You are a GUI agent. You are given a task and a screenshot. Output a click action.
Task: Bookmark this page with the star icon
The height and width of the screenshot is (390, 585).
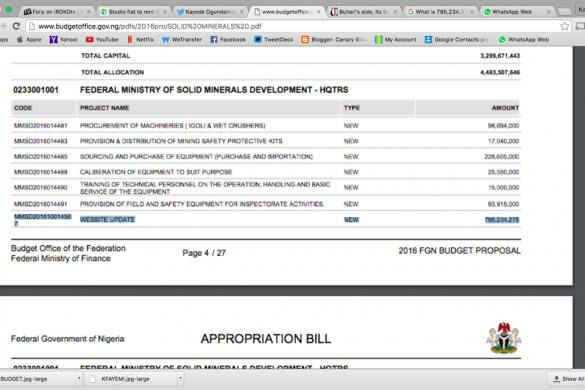click(x=564, y=26)
